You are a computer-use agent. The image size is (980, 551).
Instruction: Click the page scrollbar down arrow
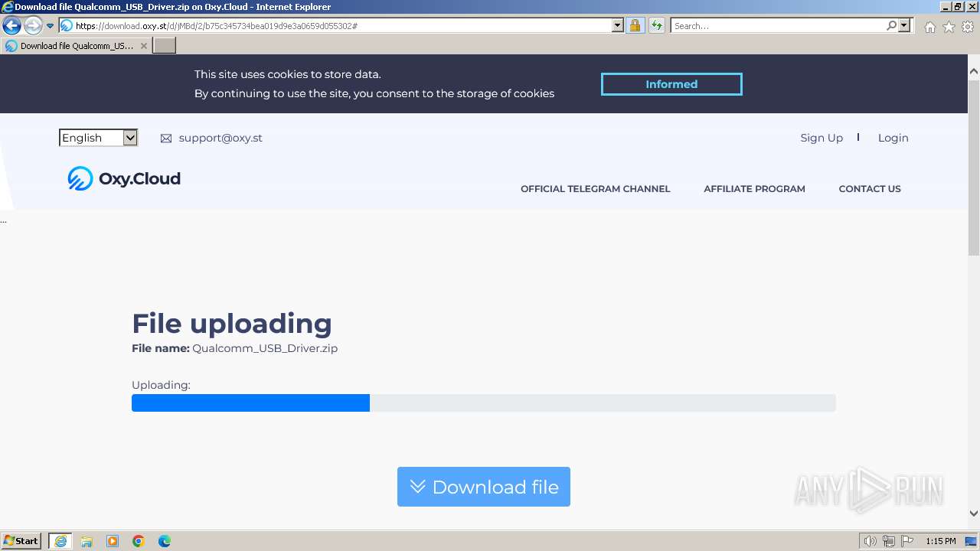[974, 514]
